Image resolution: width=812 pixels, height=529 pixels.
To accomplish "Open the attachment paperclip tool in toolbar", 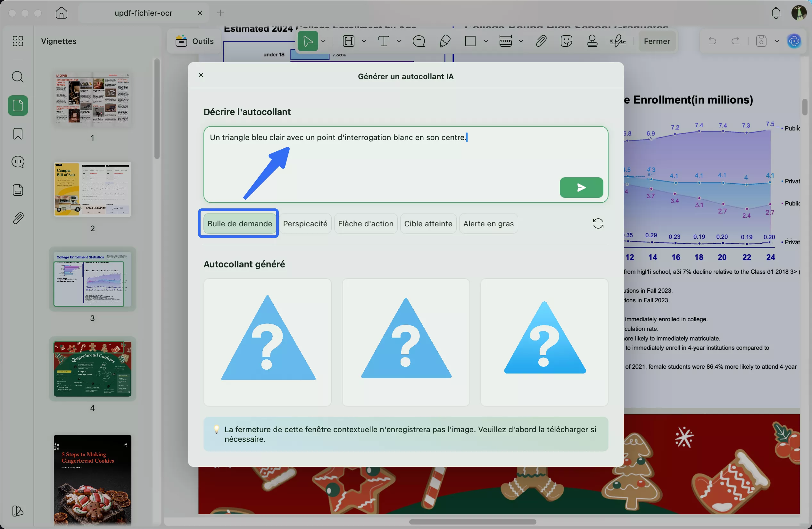I will pyautogui.click(x=541, y=41).
